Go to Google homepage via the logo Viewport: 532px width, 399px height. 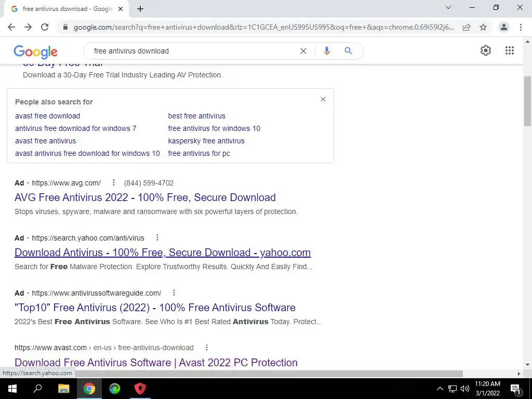(36, 51)
